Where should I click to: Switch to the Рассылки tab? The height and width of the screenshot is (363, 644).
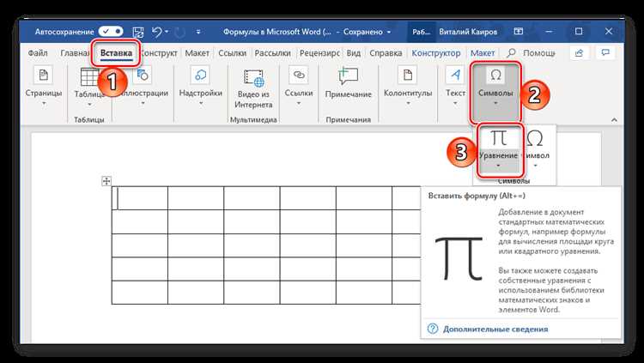coord(273,53)
